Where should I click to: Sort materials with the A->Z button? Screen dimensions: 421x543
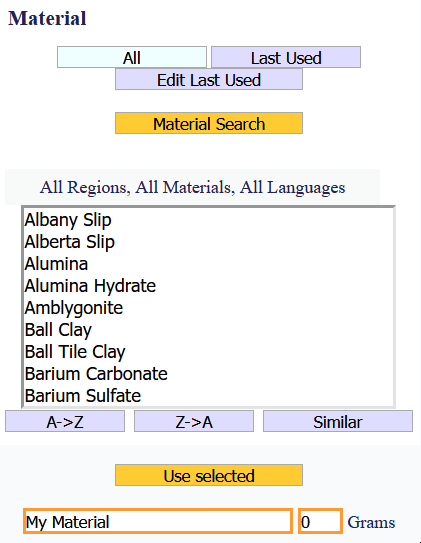coord(65,421)
